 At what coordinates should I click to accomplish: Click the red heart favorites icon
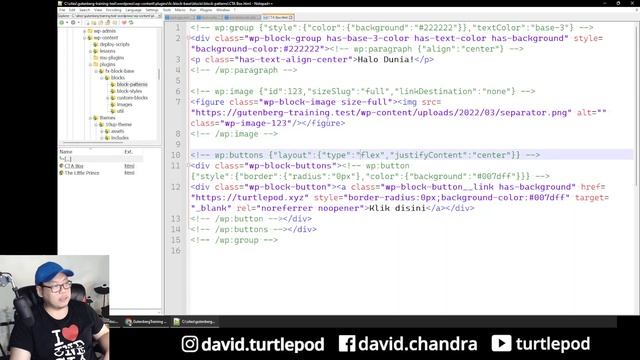tap(124, 22)
